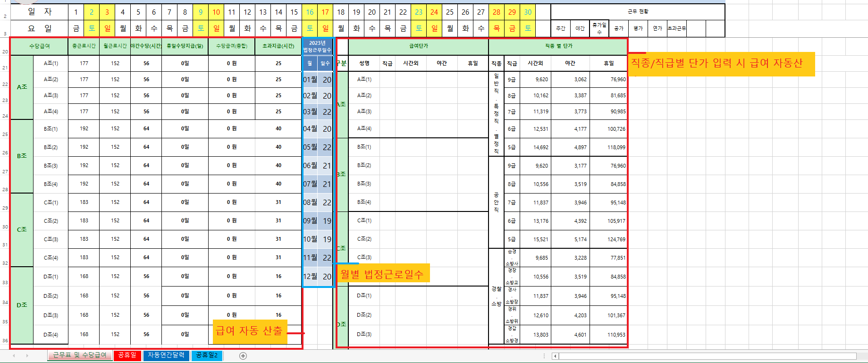The width and height of the screenshot is (868, 363).
Task: Click the horizontal scrollbar left arrow
Action: pyautogui.click(x=556, y=356)
